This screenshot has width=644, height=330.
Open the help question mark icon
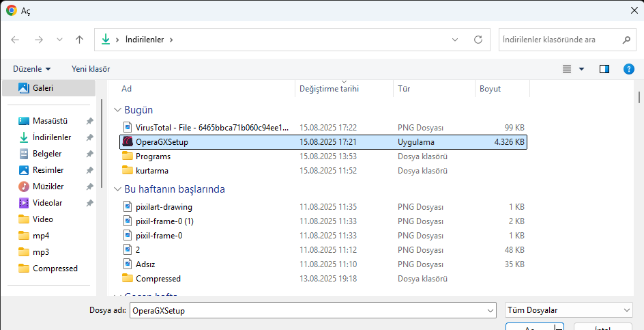tap(629, 69)
